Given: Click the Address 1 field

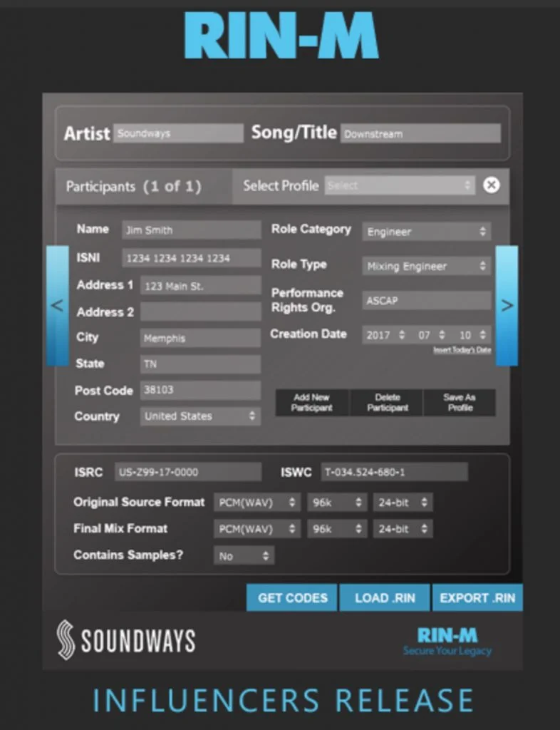Looking at the screenshot, I should (x=200, y=286).
